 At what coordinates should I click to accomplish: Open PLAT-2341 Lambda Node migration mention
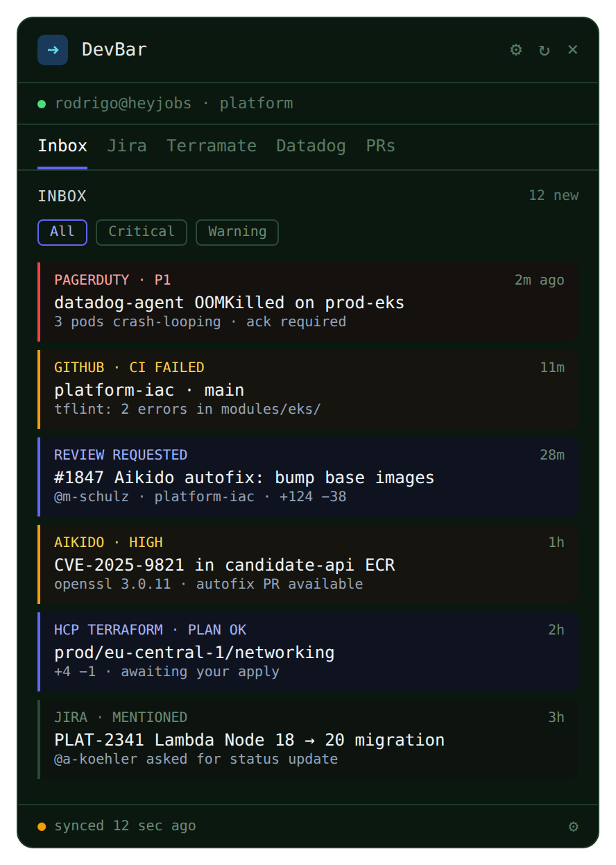click(308, 739)
